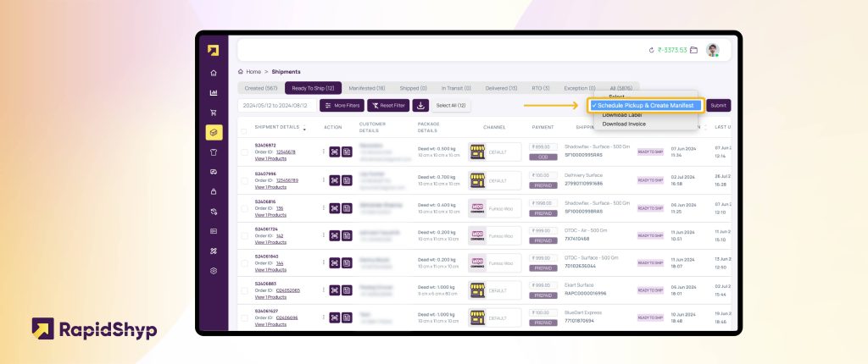Check the box for shipment S2407996
The width and height of the screenshot is (868, 364).
tap(244, 180)
